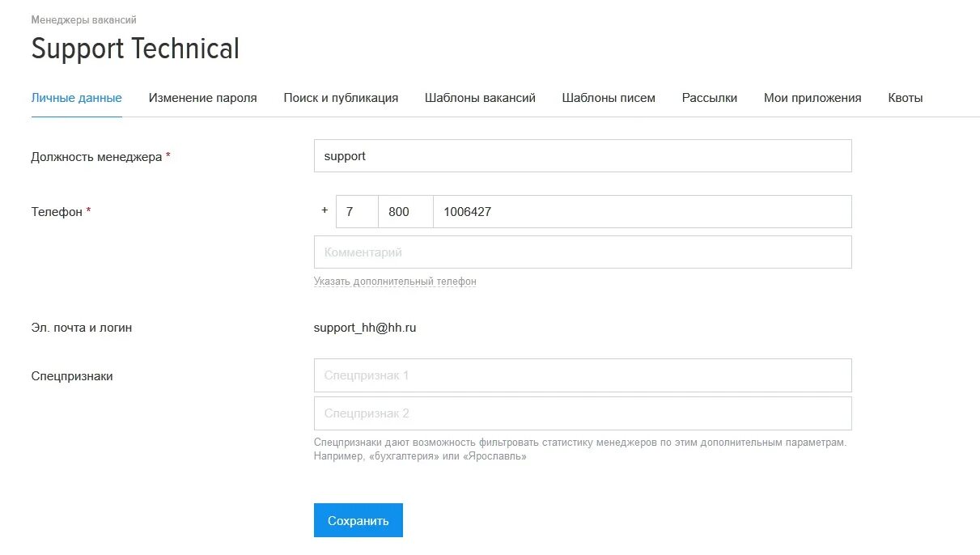The image size is (980, 555).
Task: Click the phone number field with 1006427
Action: (642, 212)
